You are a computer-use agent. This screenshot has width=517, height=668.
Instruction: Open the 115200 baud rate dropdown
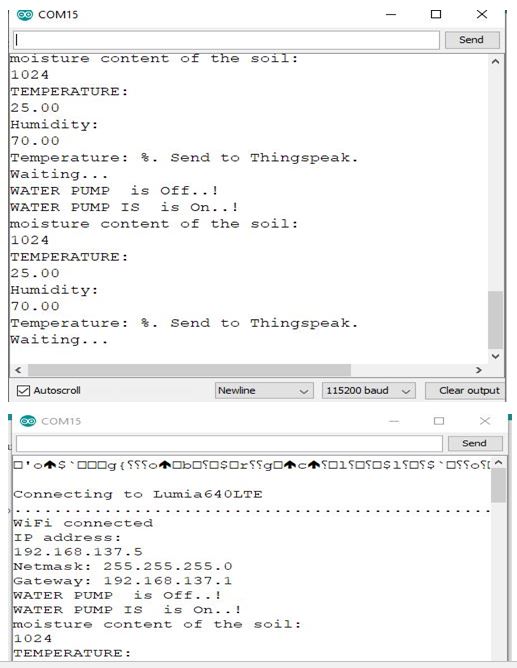click(368, 390)
